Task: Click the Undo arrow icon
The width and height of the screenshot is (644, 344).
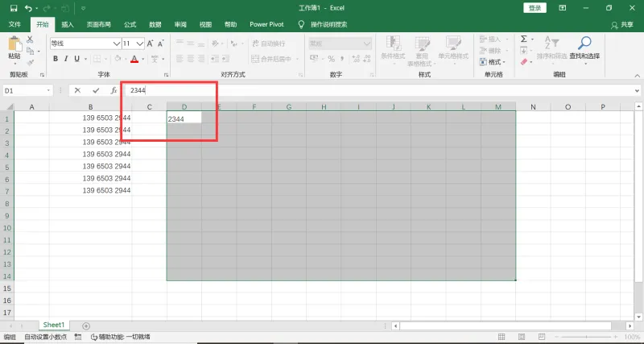Action: [x=27, y=8]
